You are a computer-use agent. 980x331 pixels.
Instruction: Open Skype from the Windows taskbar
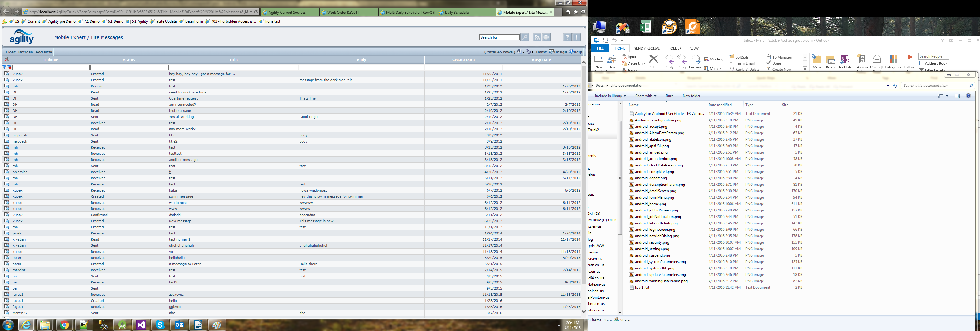point(160,325)
